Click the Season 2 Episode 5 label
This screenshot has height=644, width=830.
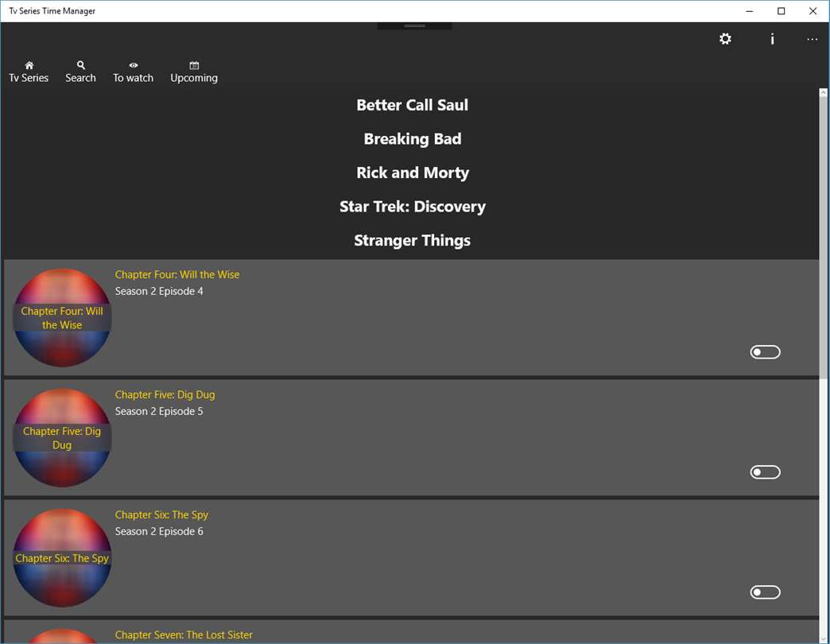[159, 411]
